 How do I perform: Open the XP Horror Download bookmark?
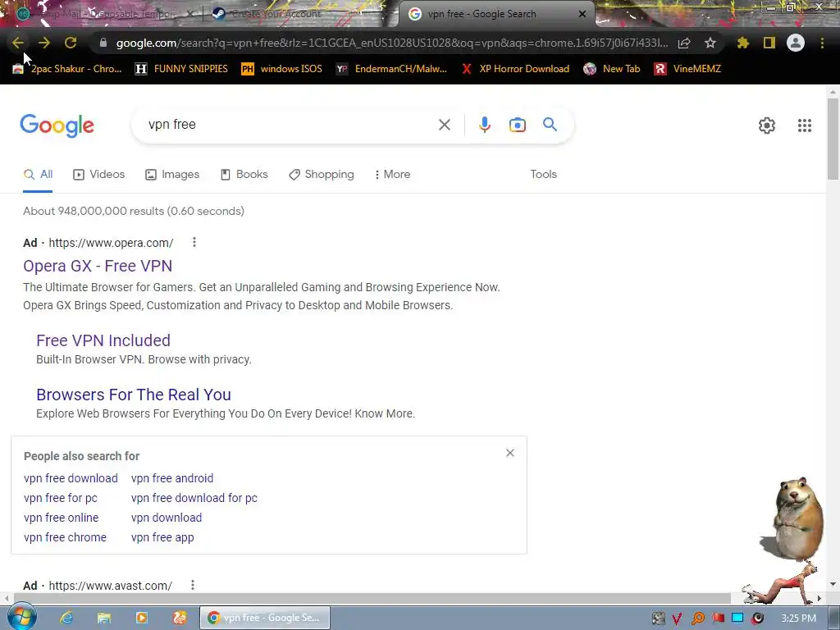tap(515, 69)
